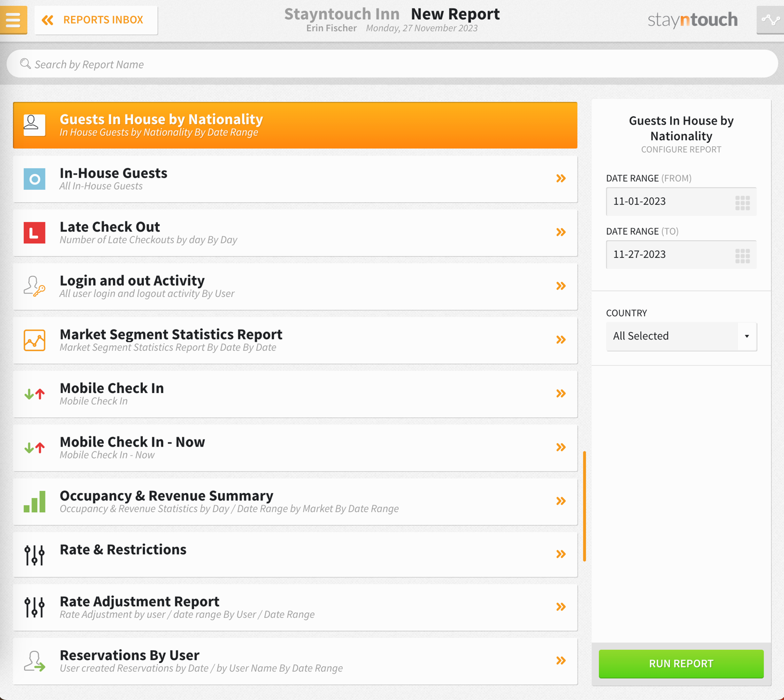The width and height of the screenshot is (784, 700).
Task: Select Rate Adjustment Report title
Action: (x=140, y=602)
